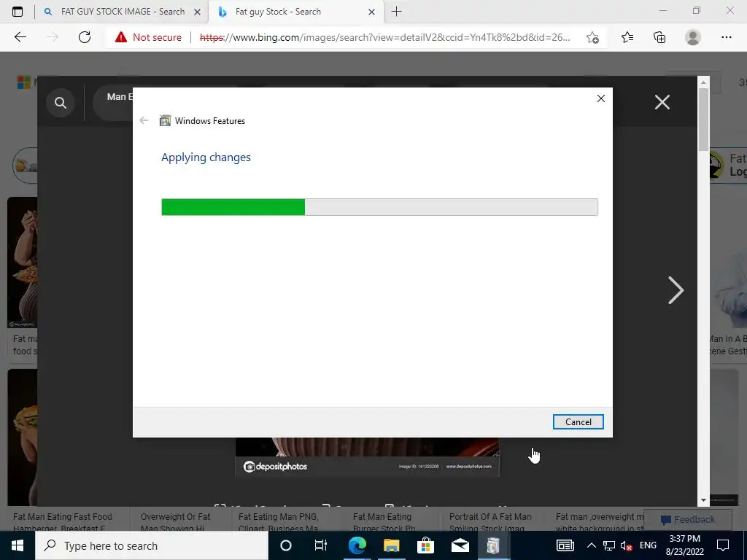
Task: Open Overweight Or Fat Man result
Action: point(175,522)
